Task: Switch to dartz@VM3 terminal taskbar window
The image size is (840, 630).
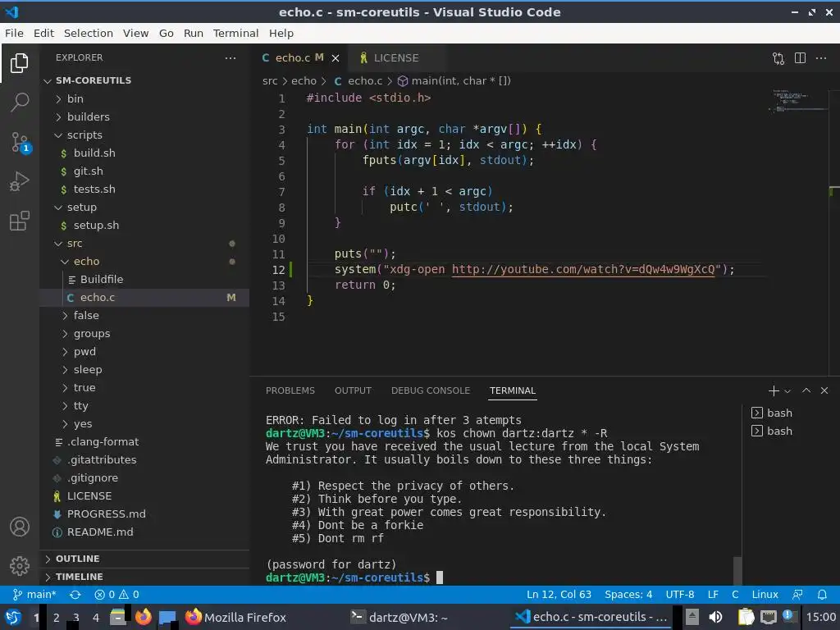Action: 399,617
